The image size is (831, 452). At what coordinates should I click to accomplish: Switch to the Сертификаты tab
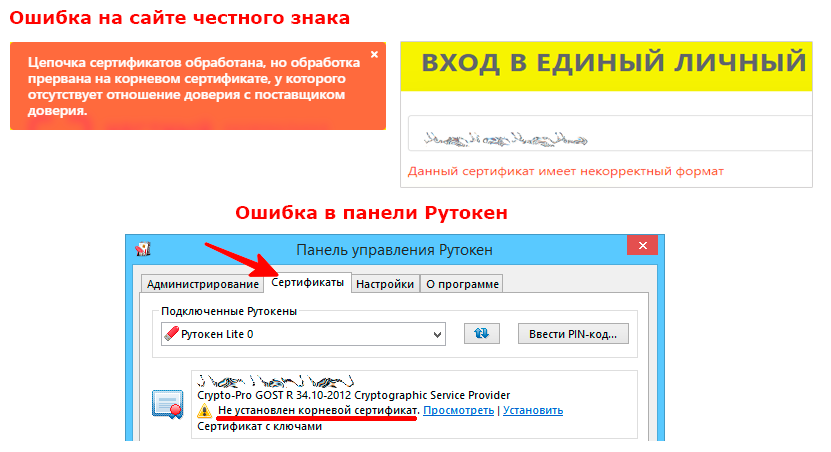click(x=307, y=282)
